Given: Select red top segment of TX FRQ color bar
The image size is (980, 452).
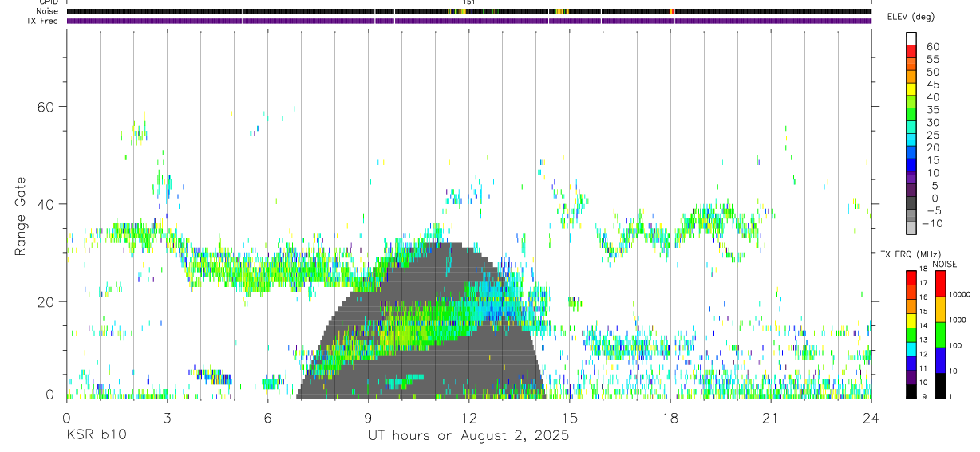Looking at the screenshot, I should click(911, 277).
